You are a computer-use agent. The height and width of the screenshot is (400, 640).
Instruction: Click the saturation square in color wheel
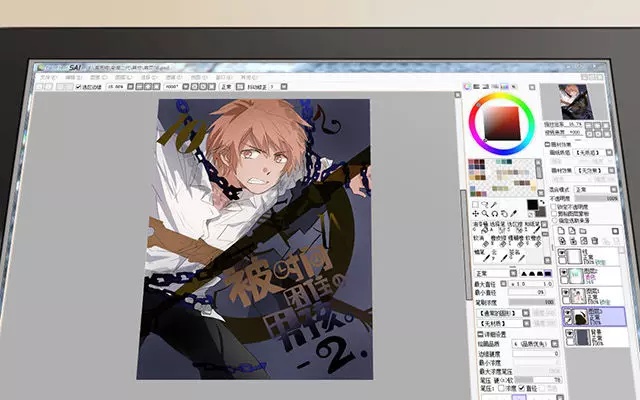click(x=502, y=122)
